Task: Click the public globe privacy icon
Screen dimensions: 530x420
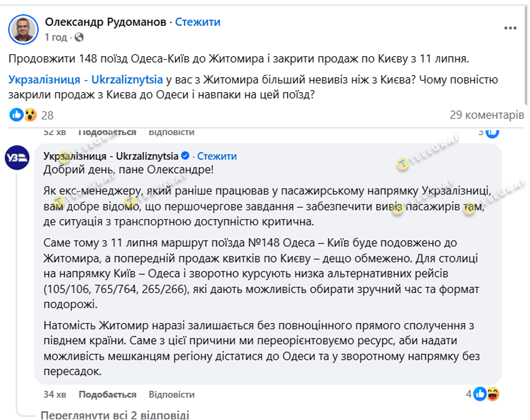Action: coord(80,37)
